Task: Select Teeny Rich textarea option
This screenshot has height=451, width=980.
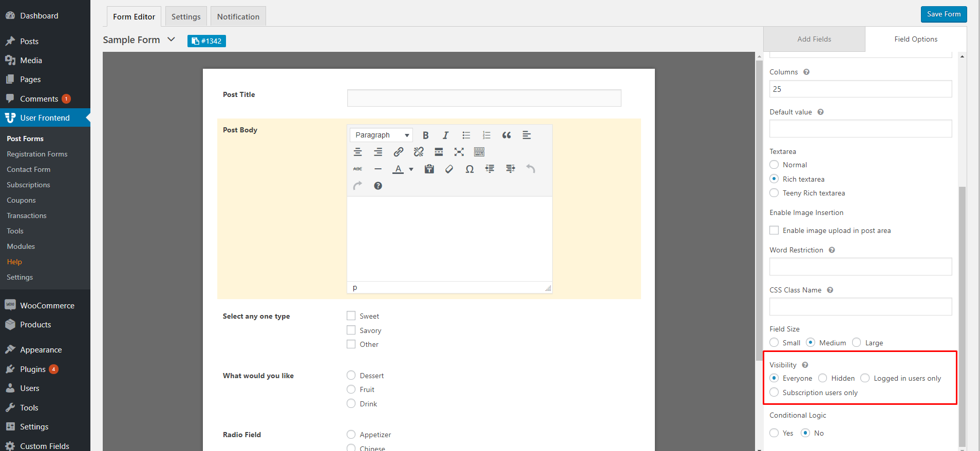Action: pyautogui.click(x=774, y=193)
